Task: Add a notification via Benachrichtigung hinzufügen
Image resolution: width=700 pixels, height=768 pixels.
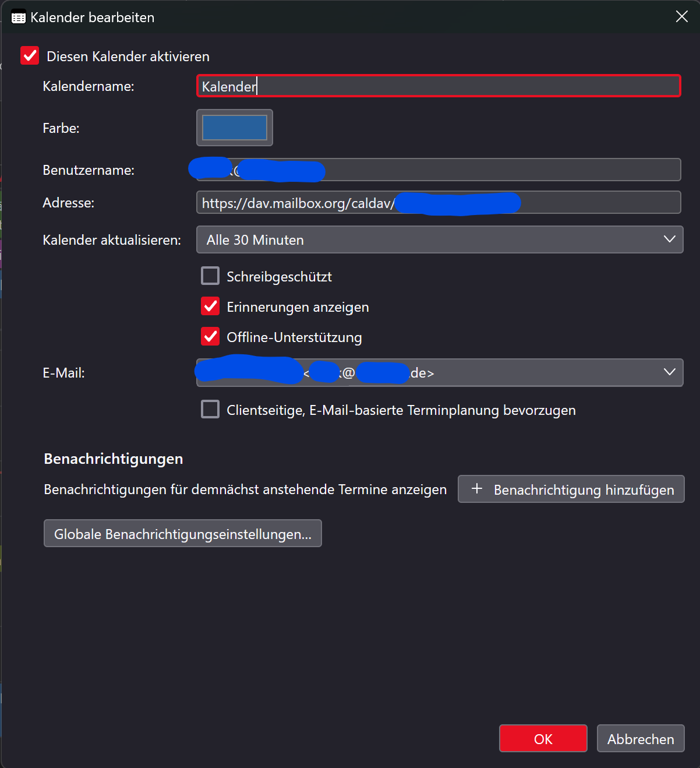Action: (571, 489)
